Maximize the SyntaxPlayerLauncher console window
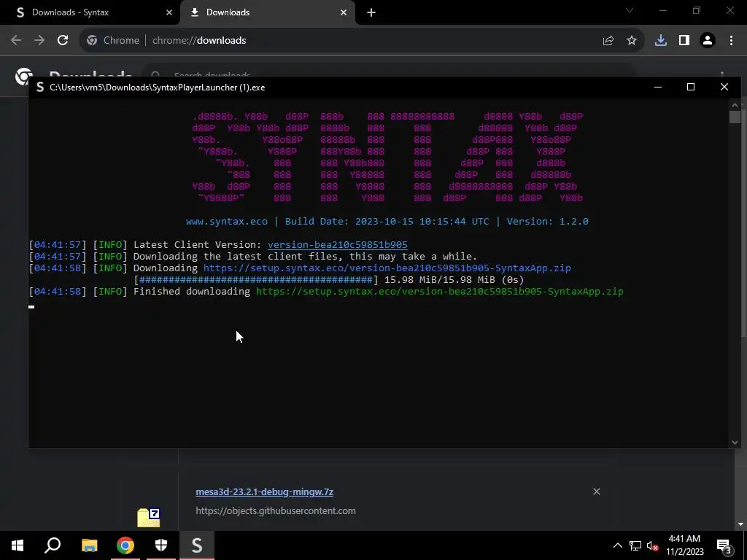This screenshot has width=747, height=560. tap(691, 87)
